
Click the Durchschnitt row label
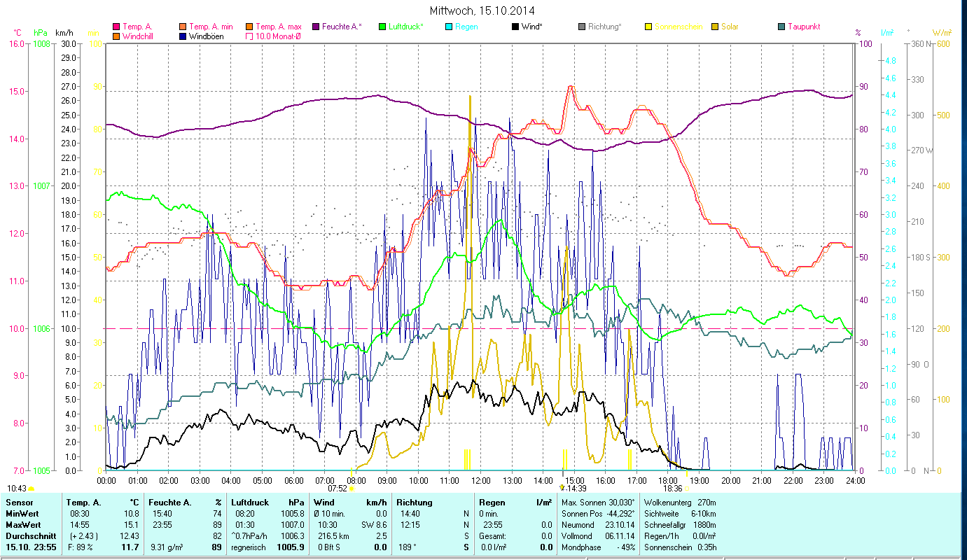point(29,535)
